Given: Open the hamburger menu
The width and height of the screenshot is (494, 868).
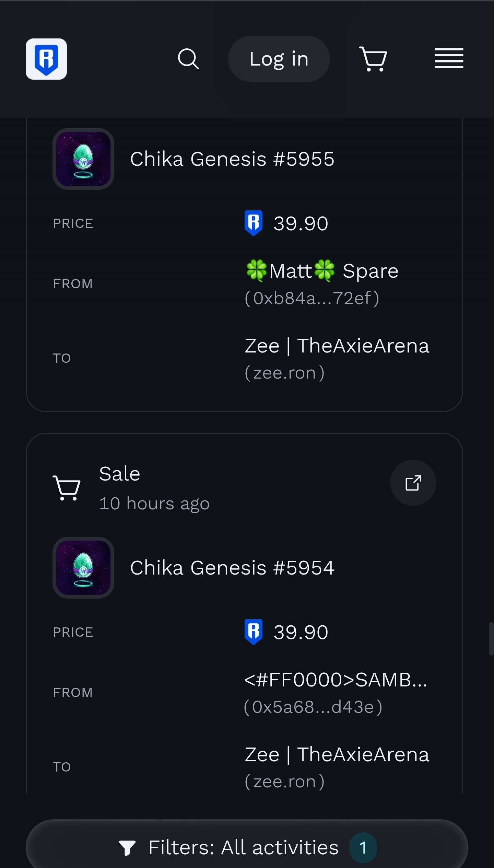Looking at the screenshot, I should point(449,58).
